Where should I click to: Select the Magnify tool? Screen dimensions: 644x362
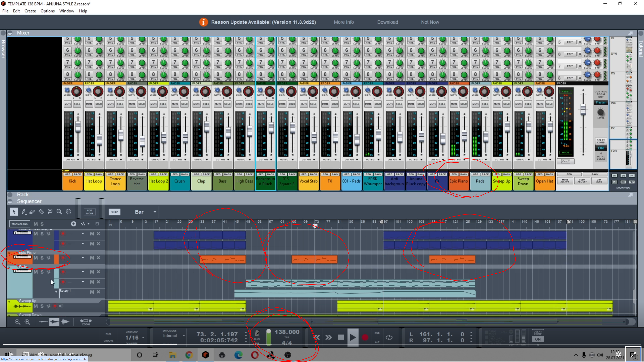coord(59,212)
